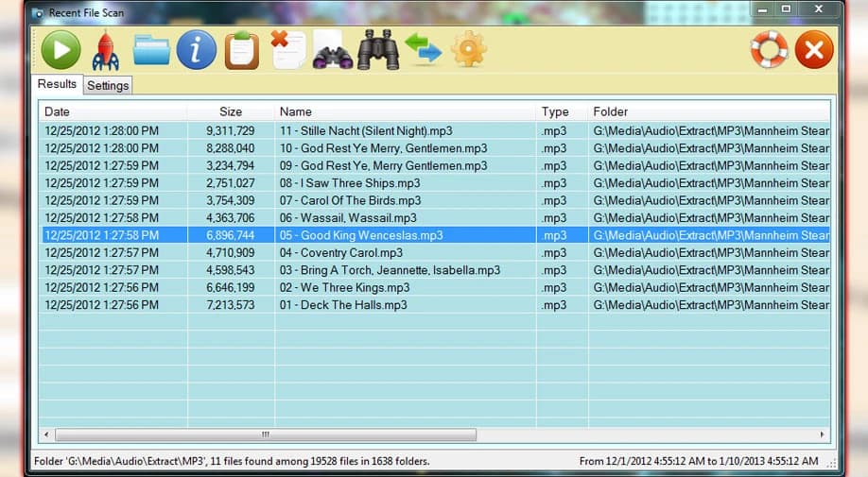
Task: Close window with title bar X
Action: 819,9
